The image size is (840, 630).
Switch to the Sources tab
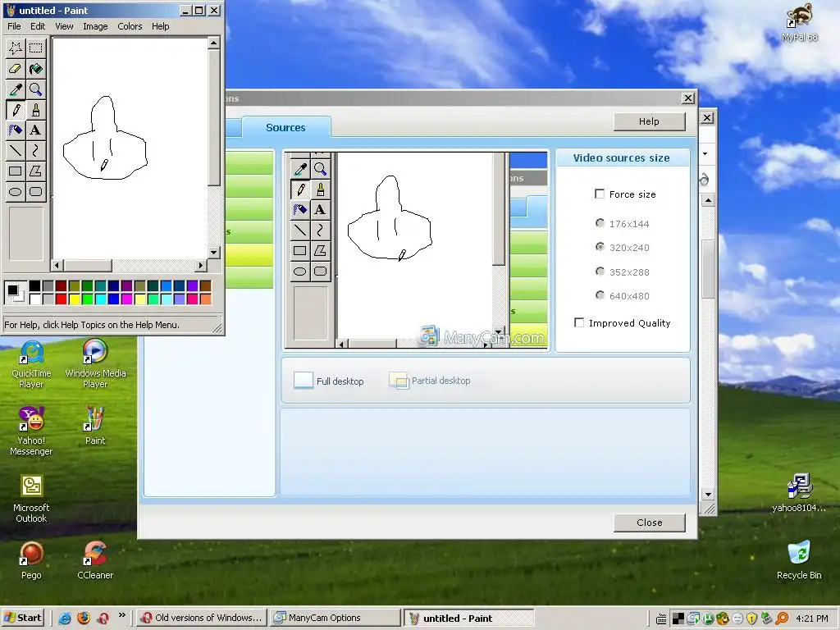click(x=285, y=127)
